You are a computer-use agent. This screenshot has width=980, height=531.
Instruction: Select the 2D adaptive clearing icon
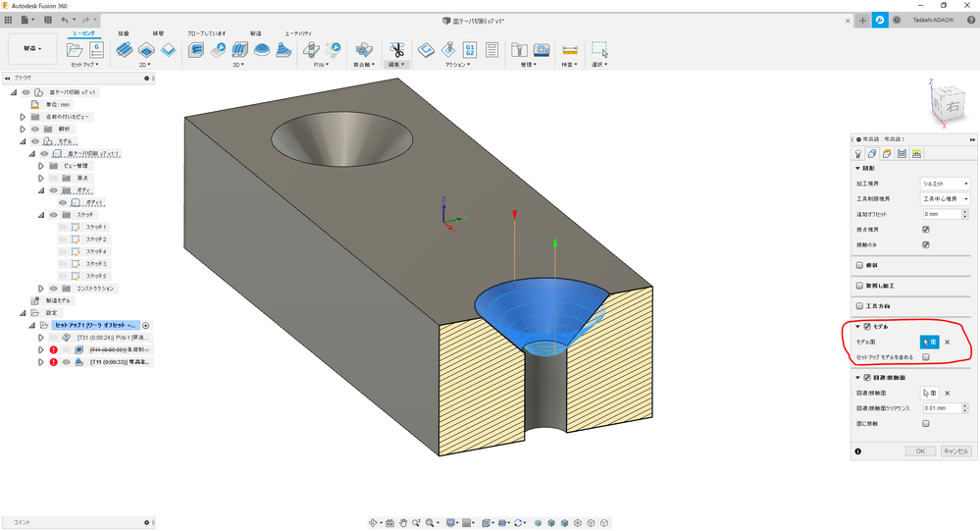[x=125, y=50]
